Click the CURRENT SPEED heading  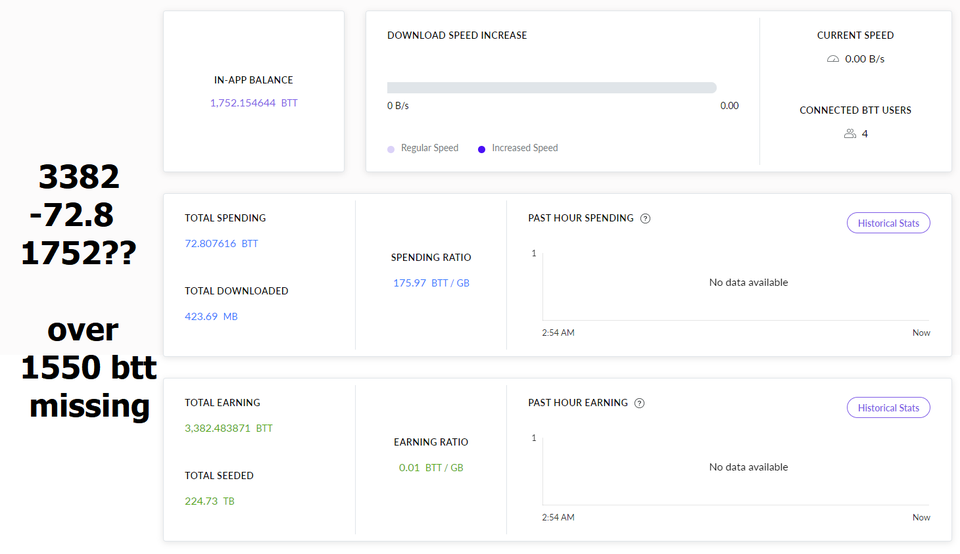855,36
